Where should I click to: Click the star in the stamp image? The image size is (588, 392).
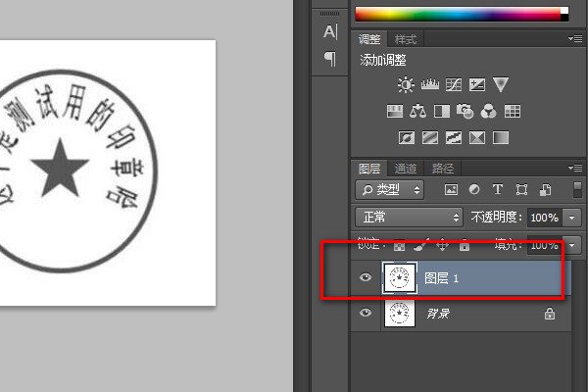pyautogui.click(x=60, y=168)
